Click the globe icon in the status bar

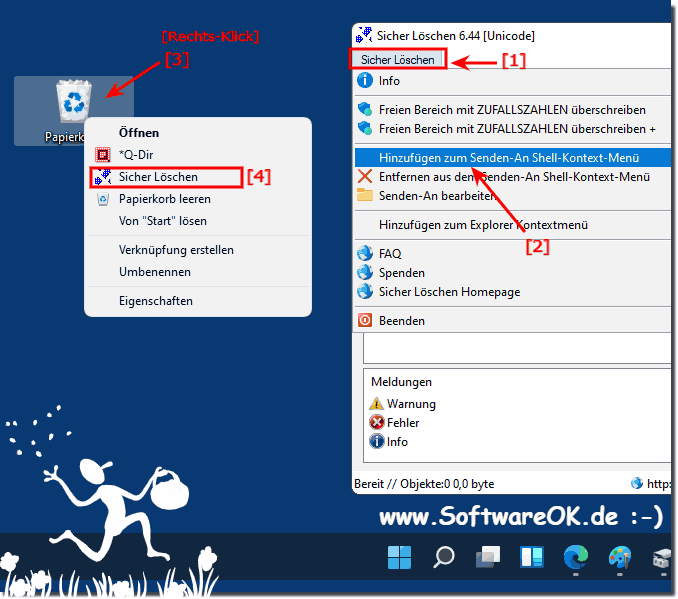(x=636, y=483)
